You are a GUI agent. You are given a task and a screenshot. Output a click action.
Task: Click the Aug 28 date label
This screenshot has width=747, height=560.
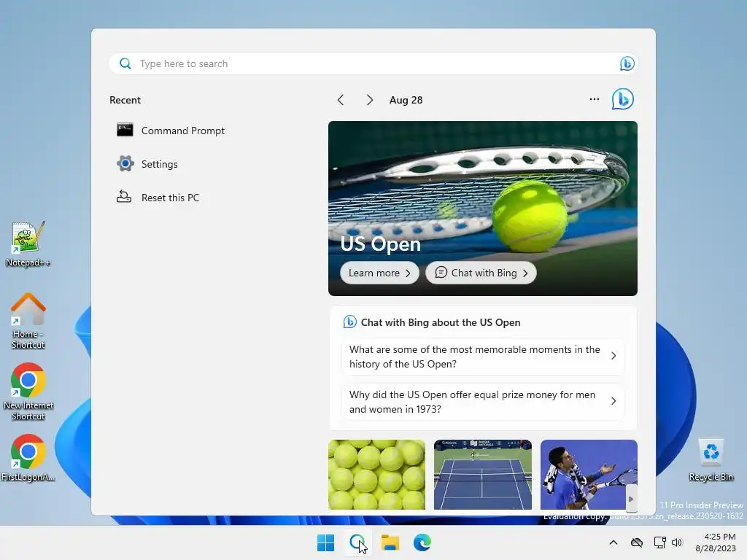click(x=406, y=100)
